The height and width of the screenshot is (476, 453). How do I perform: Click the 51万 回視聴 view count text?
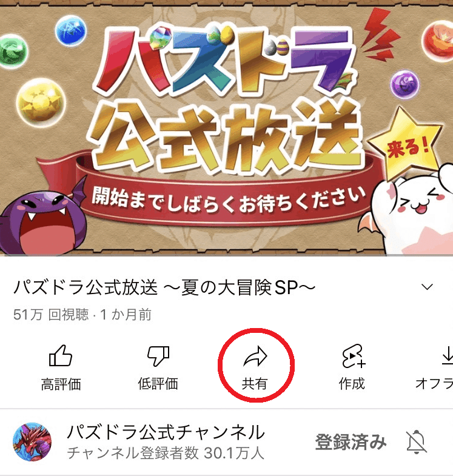(51, 315)
